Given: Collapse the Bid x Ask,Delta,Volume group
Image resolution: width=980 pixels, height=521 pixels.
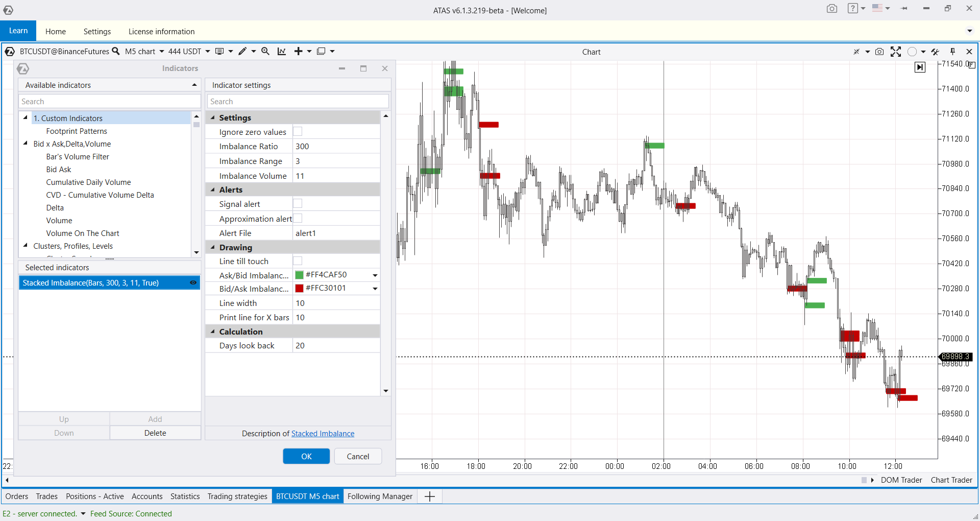Looking at the screenshot, I should point(26,144).
